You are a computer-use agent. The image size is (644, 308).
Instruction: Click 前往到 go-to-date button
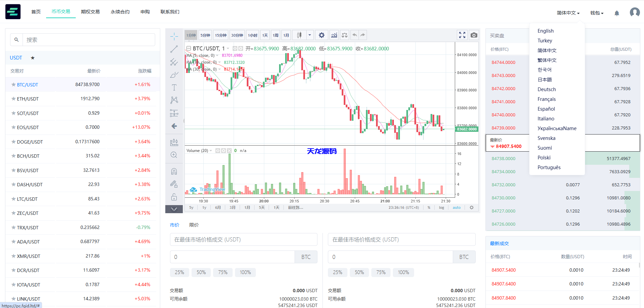point(296,207)
